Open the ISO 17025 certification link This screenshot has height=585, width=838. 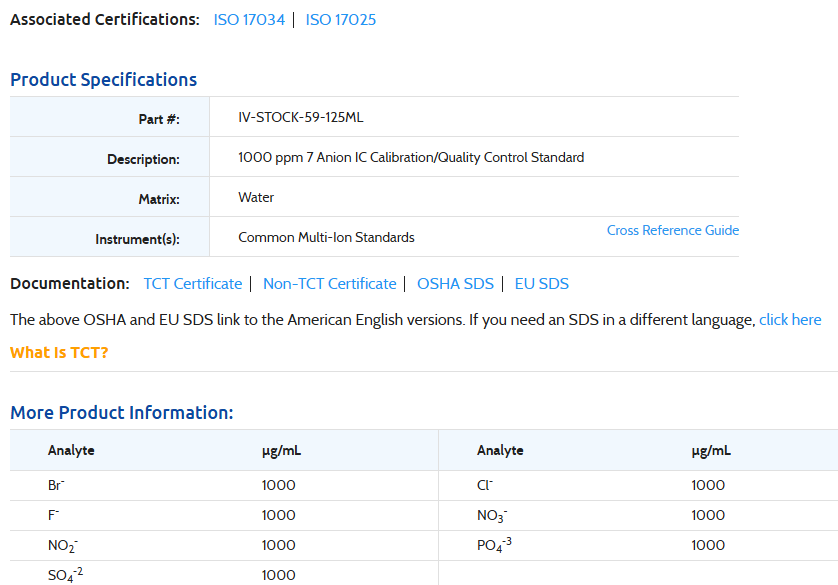[x=340, y=20]
